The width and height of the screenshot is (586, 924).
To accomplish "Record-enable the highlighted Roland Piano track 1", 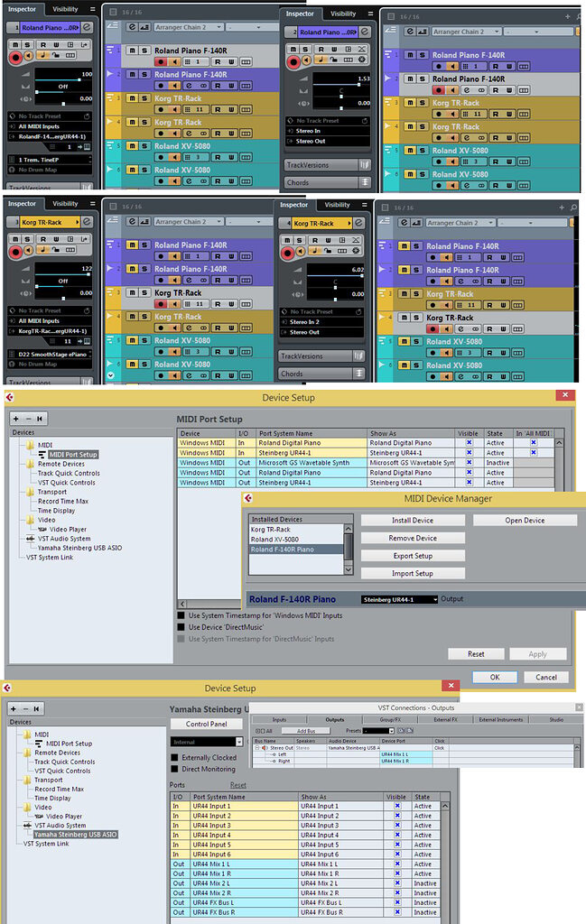I will (161, 62).
